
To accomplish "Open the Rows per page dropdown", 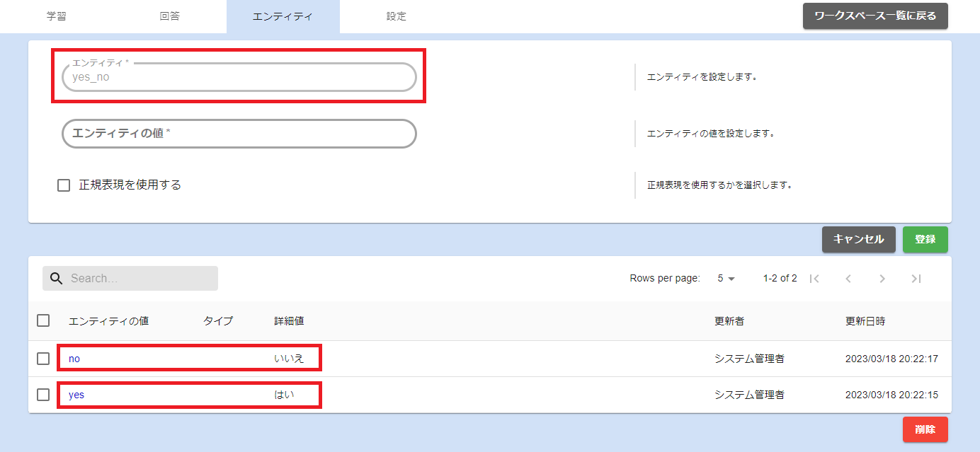I will pyautogui.click(x=726, y=279).
